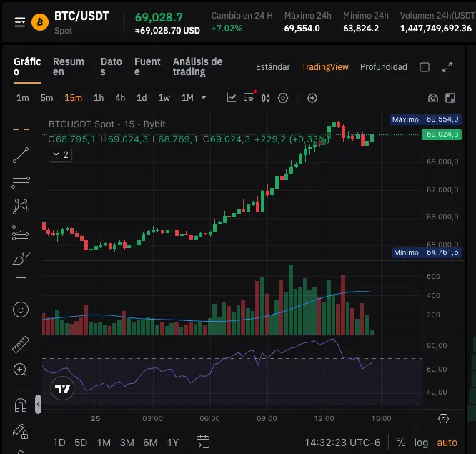The height and width of the screenshot is (454, 476).
Task: Select the ruler measure tool
Action: pos(21,345)
